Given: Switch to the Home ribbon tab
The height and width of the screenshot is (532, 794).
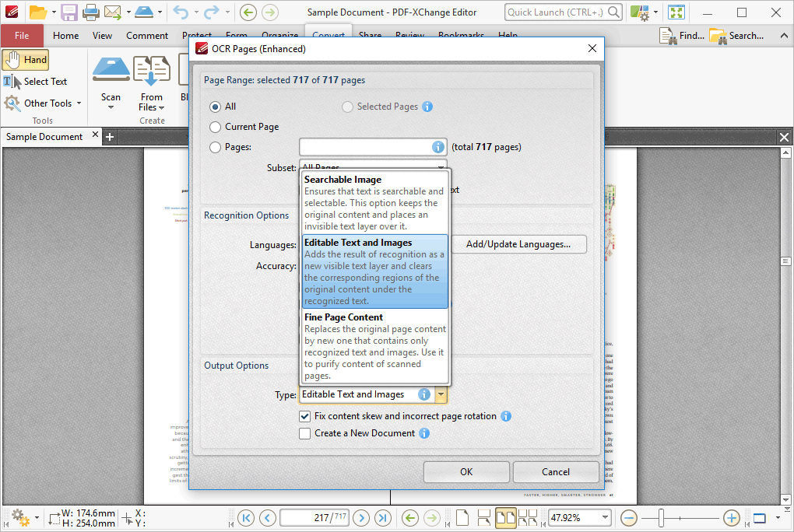Looking at the screenshot, I should click(x=66, y=36).
